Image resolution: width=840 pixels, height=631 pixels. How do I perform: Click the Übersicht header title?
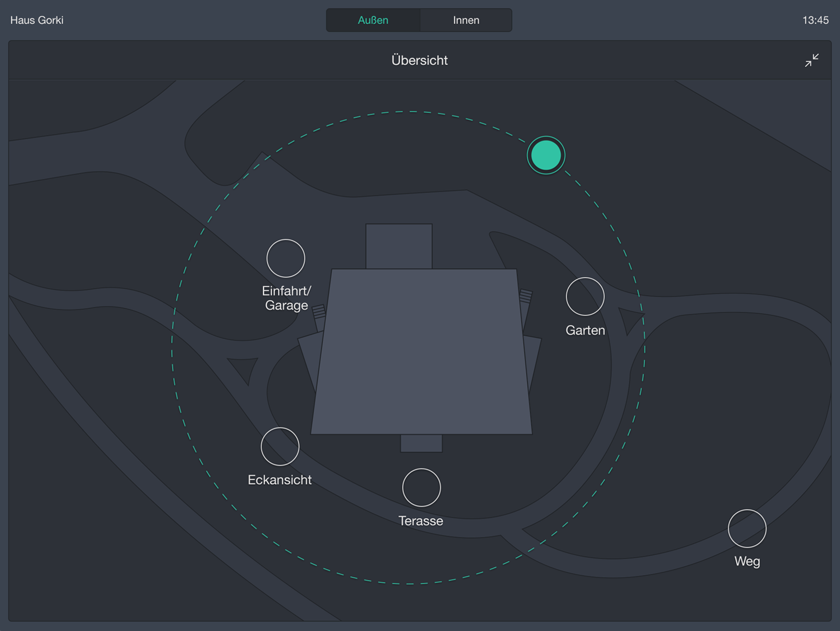(x=419, y=60)
